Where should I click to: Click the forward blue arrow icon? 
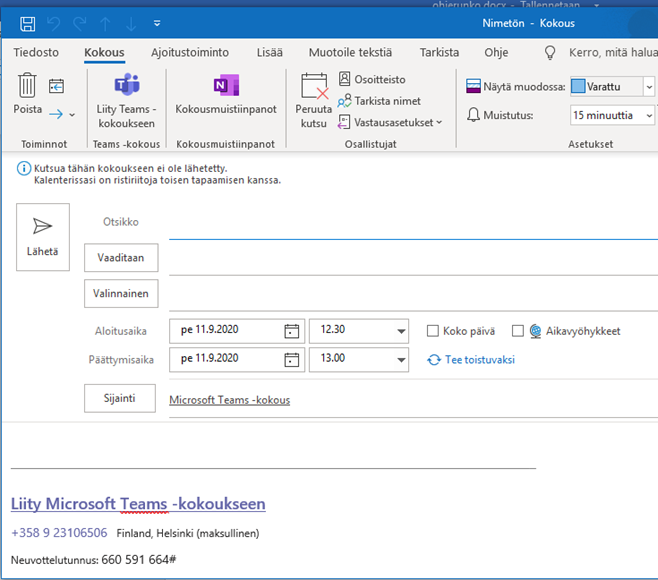56,114
